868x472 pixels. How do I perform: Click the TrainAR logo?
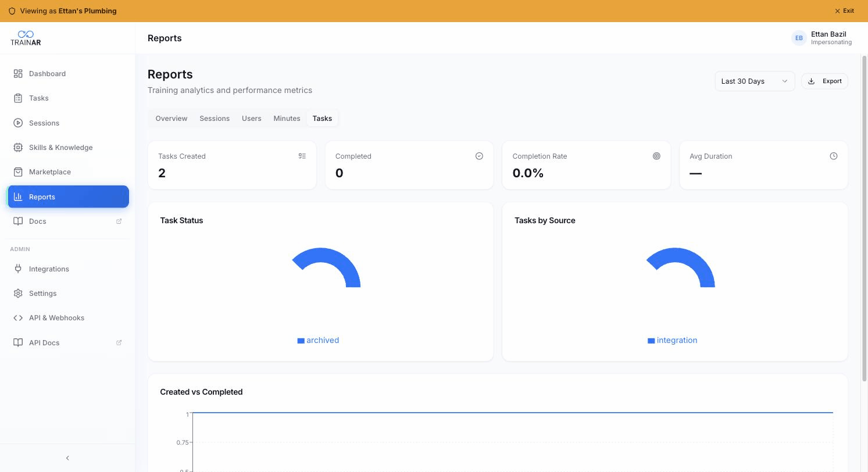(26, 38)
